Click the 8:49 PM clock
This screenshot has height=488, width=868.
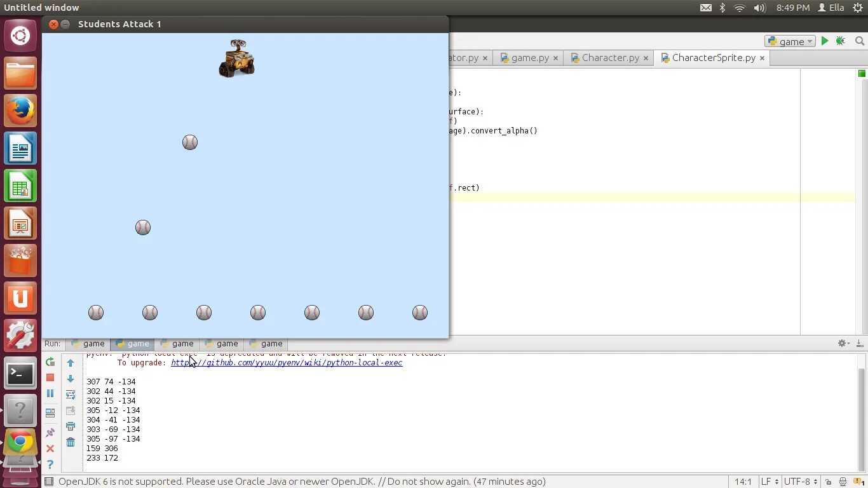point(793,8)
